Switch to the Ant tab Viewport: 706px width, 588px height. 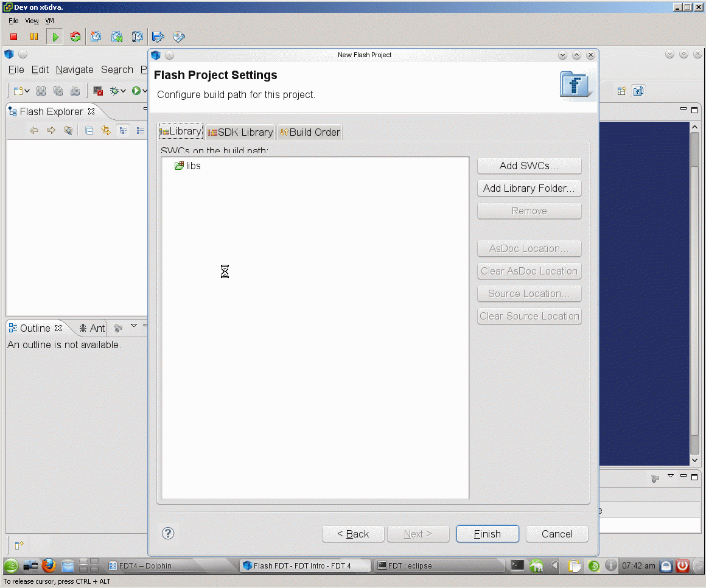(93, 328)
